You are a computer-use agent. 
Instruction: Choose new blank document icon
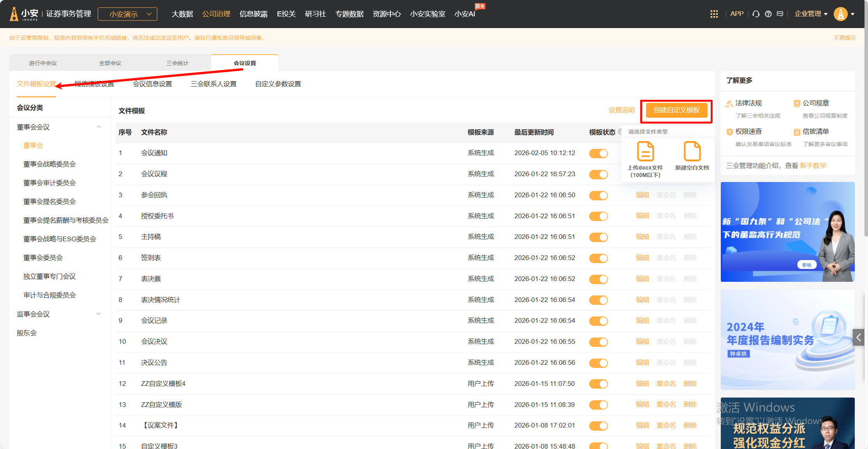tap(692, 152)
